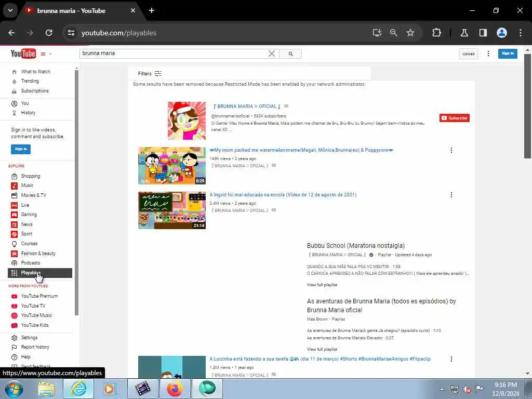Click the header Sign in button
The height and width of the screenshot is (399, 532).
508,54
